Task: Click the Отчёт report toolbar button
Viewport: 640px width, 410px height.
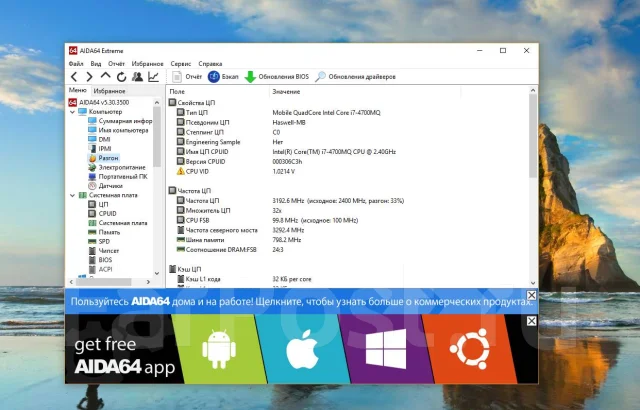Action: tap(187, 77)
